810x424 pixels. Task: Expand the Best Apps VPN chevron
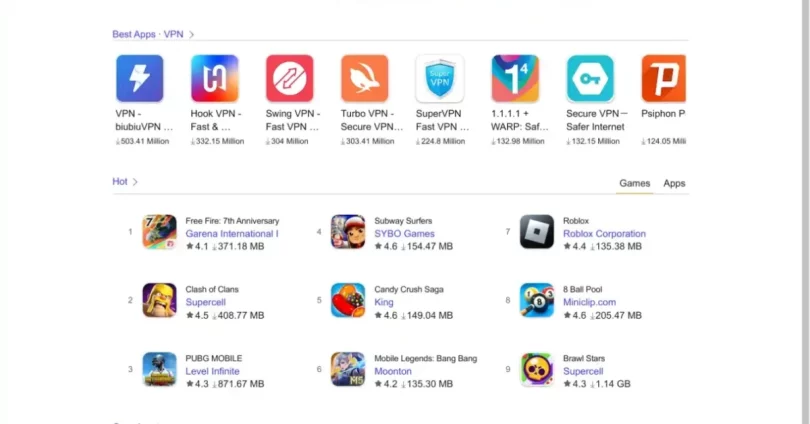click(x=191, y=35)
